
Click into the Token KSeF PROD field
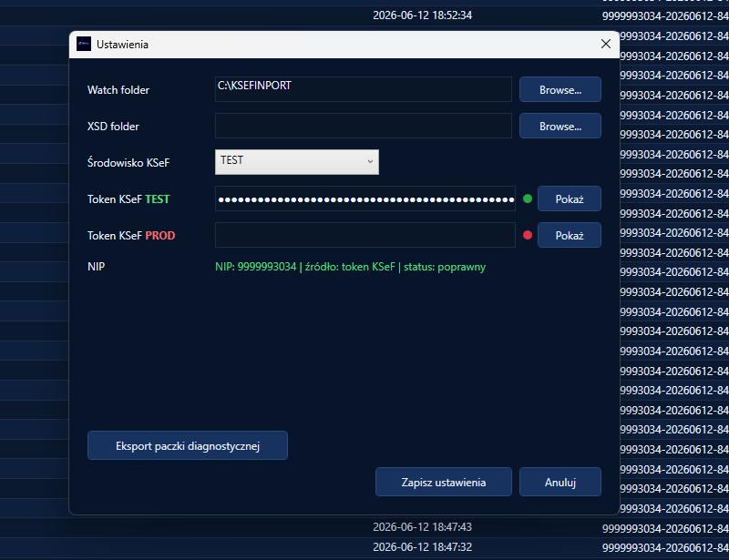365,235
